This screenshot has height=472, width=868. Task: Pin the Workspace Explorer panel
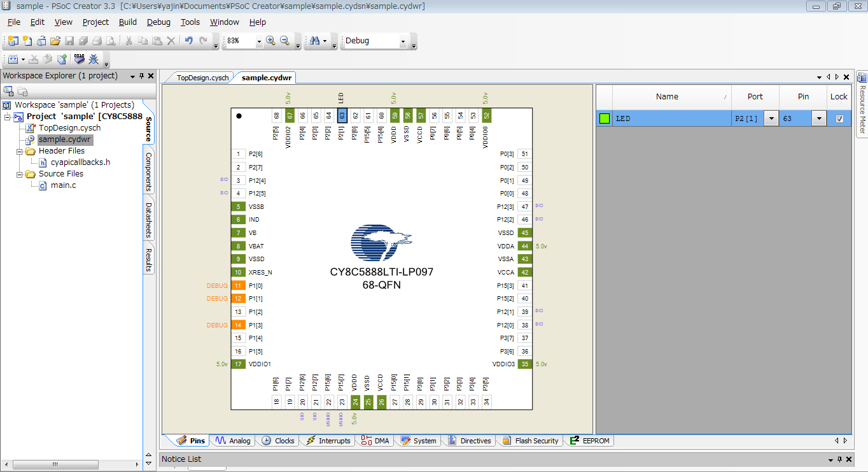pos(142,76)
